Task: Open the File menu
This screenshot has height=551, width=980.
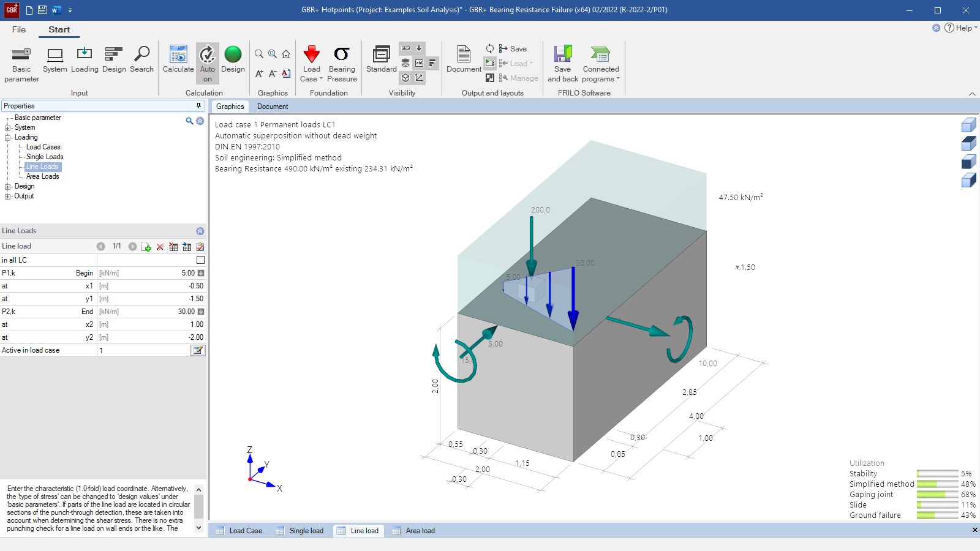Action: (x=19, y=29)
